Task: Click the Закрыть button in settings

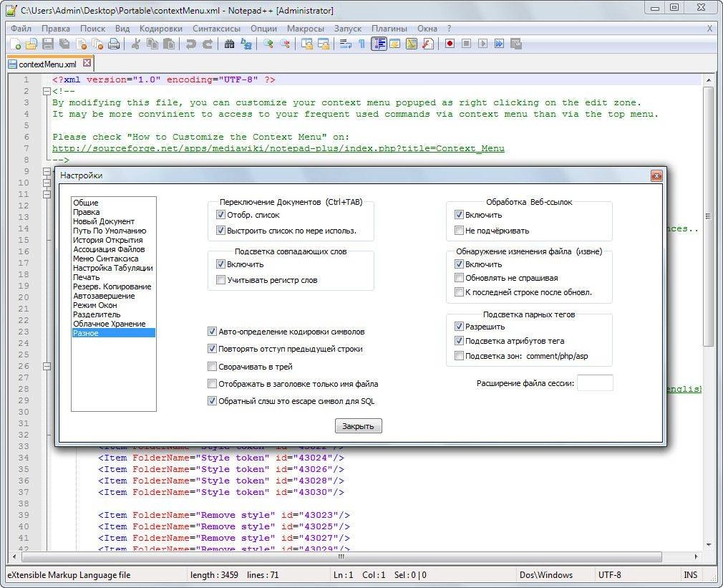Action: coord(358,425)
